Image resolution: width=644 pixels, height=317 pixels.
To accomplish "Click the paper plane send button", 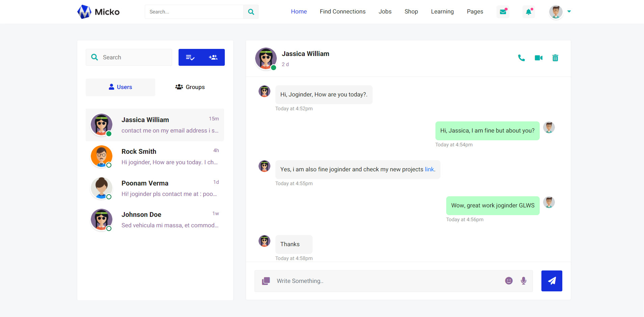I will [x=552, y=281].
